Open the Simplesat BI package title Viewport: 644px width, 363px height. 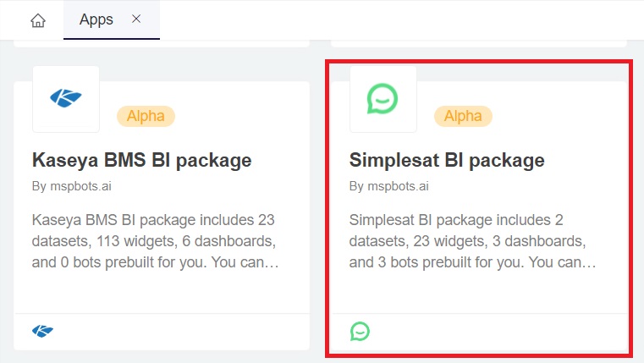[x=447, y=160]
